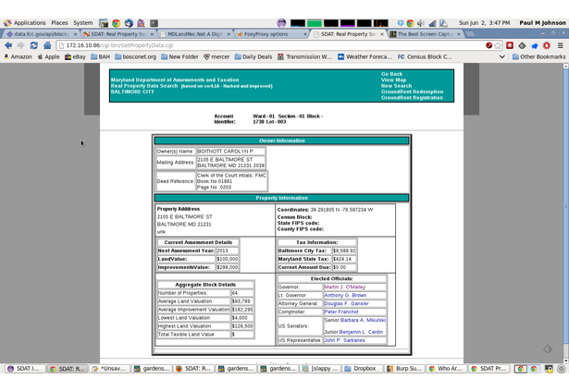Click the GroundRent Registration link

[x=412, y=98]
